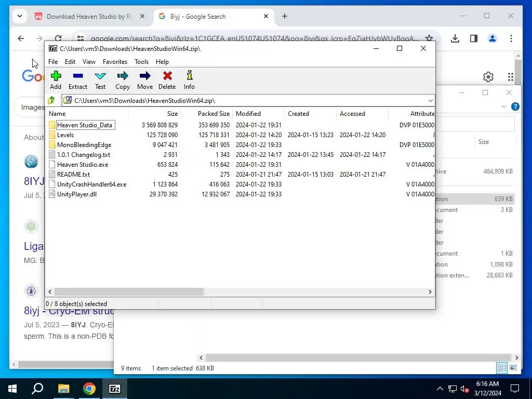This screenshot has width=532, height=399.
Task: Go up one folder level in 7-Zip
Action: pyautogui.click(x=51, y=100)
